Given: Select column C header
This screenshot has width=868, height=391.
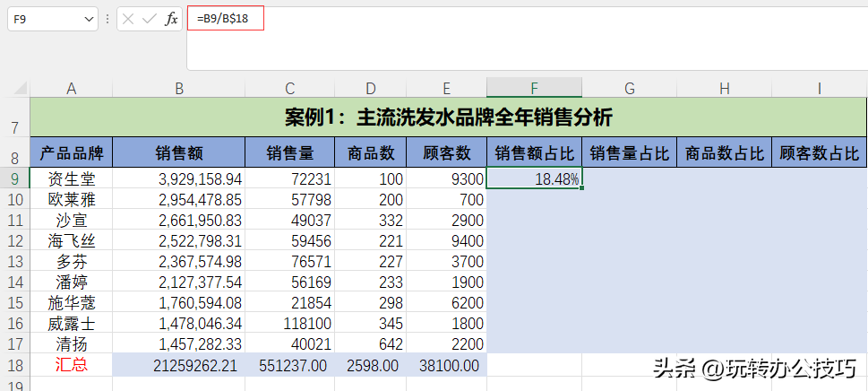Looking at the screenshot, I should [290, 88].
